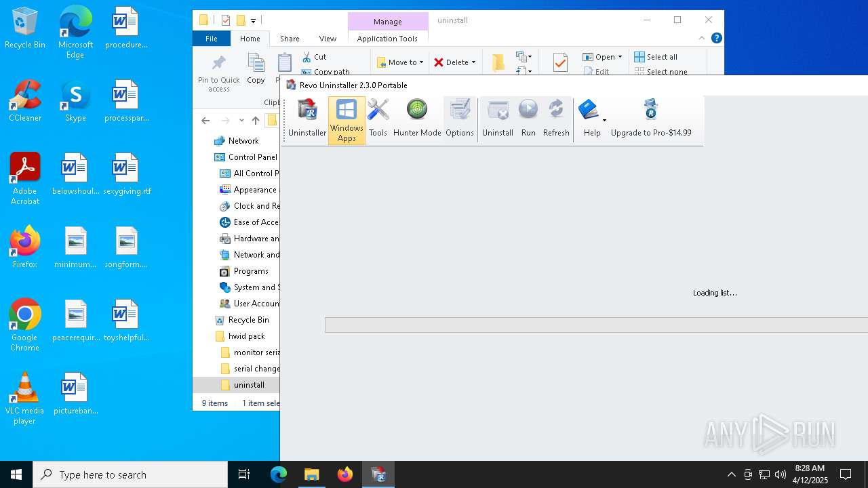The image size is (868, 488).
Task: Go up one folder level in Explorer
Action: [256, 121]
